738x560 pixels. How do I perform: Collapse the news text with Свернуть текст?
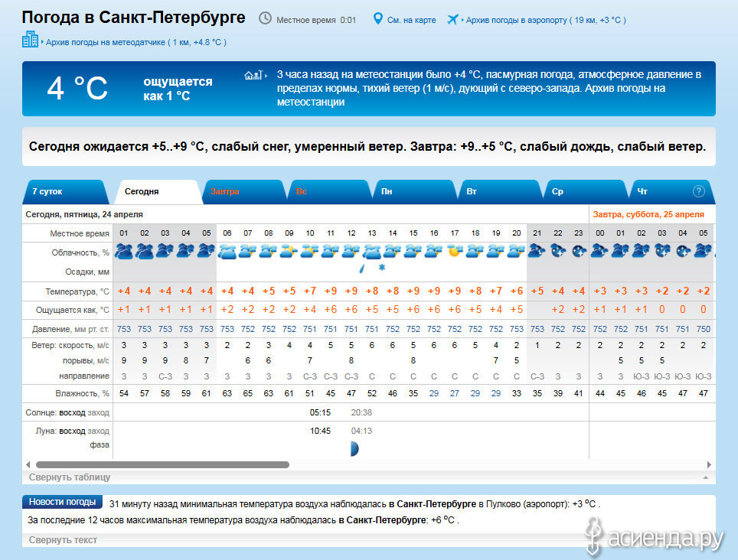63,540
